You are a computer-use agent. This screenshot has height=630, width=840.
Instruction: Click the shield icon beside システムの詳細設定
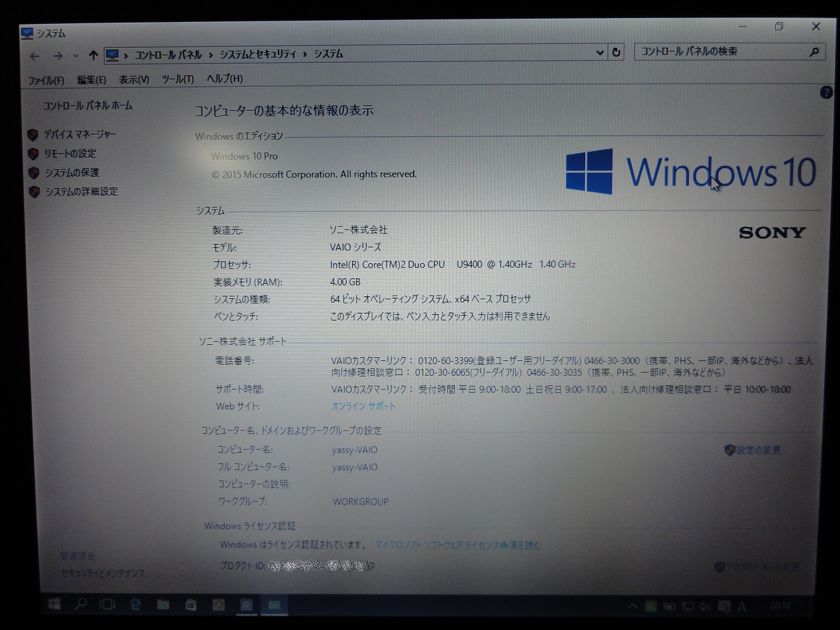34,192
